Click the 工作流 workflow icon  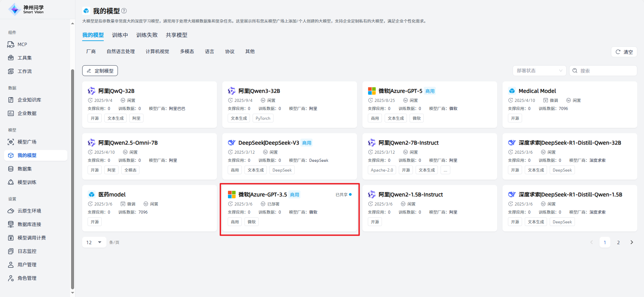click(x=11, y=71)
